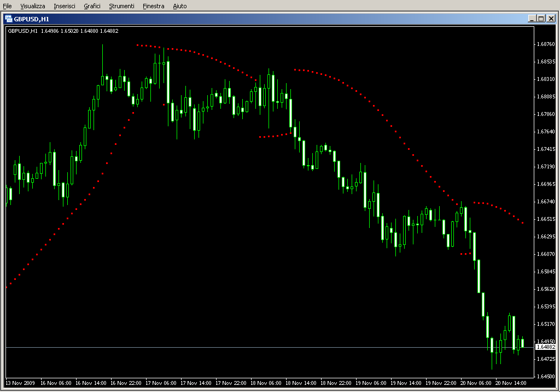Click the 16 Nov 14:00 time label
This screenshot has width=560, height=392.
point(91,383)
